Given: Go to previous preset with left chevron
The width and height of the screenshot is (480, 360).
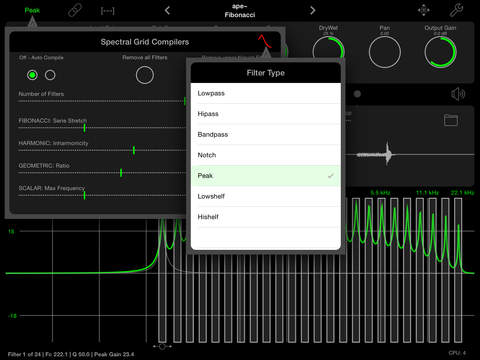Looking at the screenshot, I should pyautogui.click(x=167, y=11).
